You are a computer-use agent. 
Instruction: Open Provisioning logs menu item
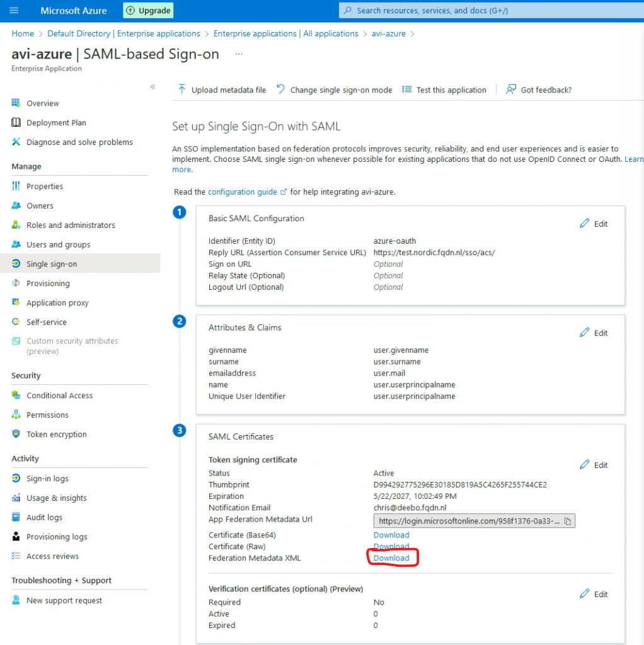coord(57,537)
